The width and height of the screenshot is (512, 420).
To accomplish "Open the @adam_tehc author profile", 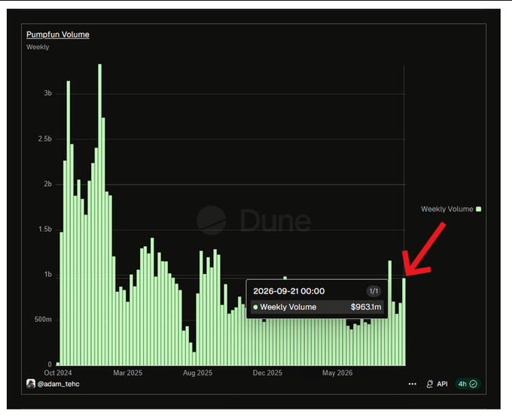I will tap(58, 384).
